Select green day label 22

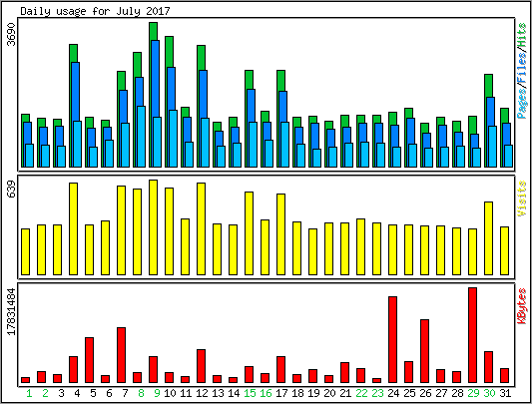pos(361,393)
